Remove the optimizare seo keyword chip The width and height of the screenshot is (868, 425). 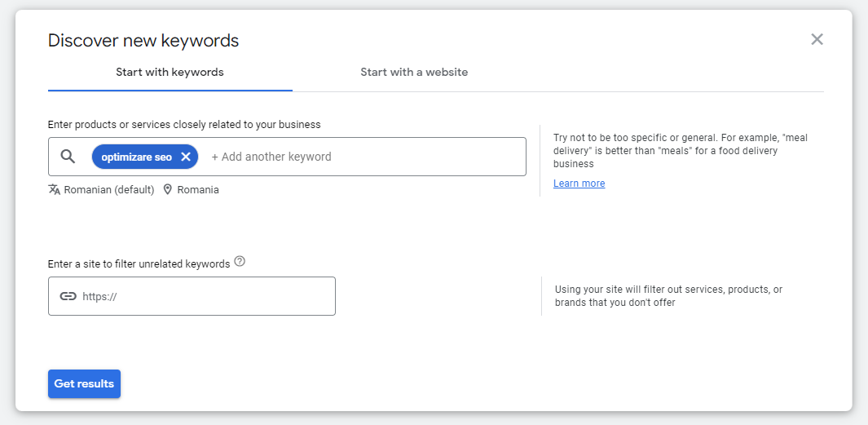coord(186,157)
